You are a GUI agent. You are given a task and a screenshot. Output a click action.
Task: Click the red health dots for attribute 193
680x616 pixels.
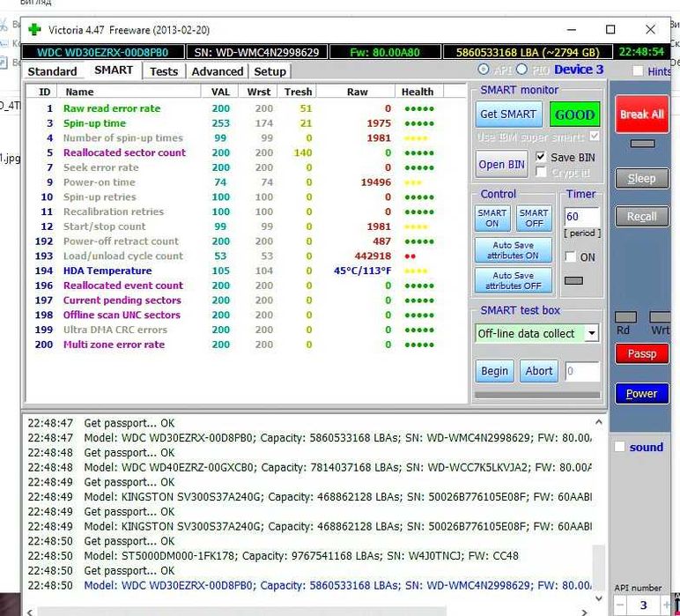pyautogui.click(x=410, y=256)
